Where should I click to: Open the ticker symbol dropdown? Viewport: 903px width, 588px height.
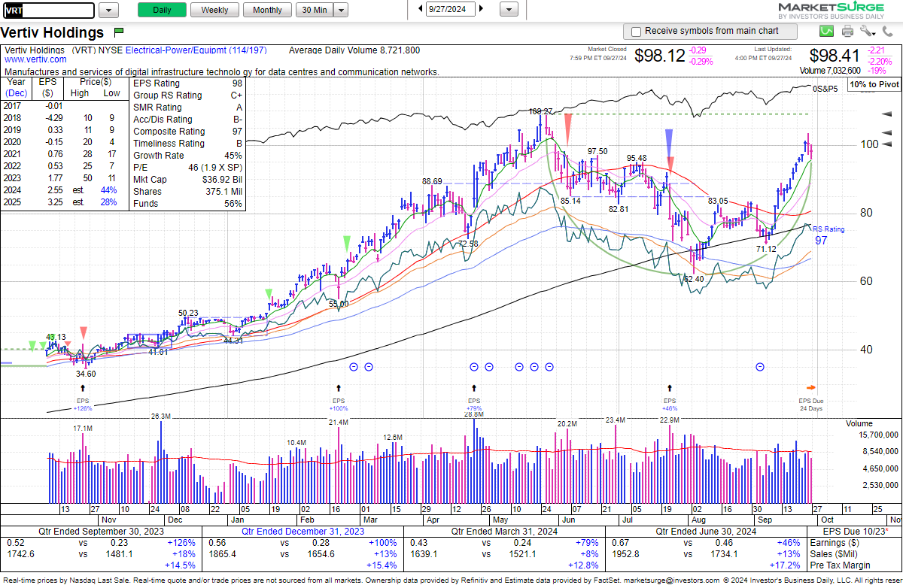point(109,10)
